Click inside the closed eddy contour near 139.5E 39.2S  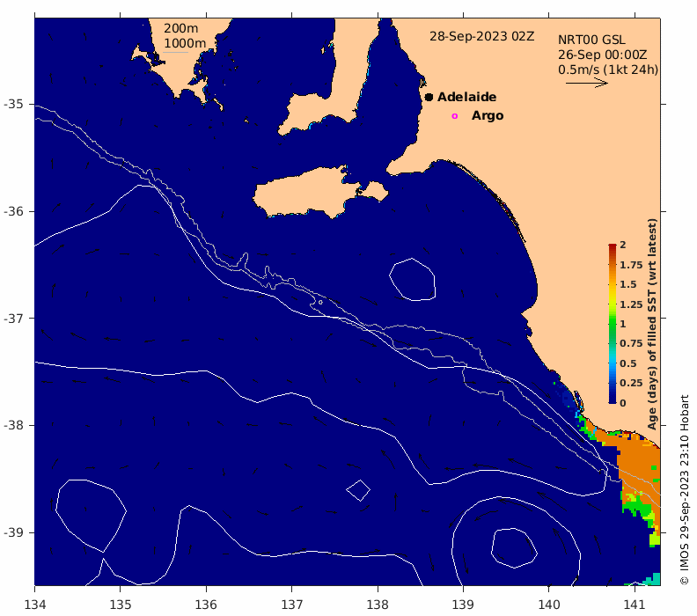pyautogui.click(x=514, y=548)
